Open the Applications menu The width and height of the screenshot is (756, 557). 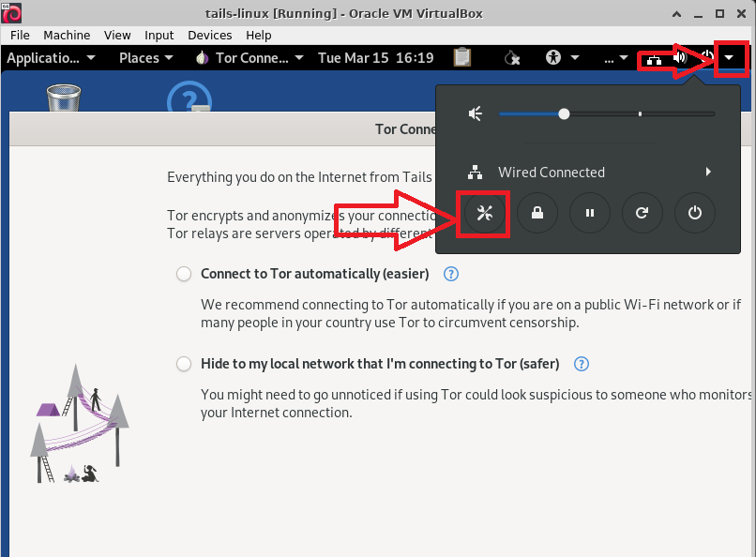point(51,58)
